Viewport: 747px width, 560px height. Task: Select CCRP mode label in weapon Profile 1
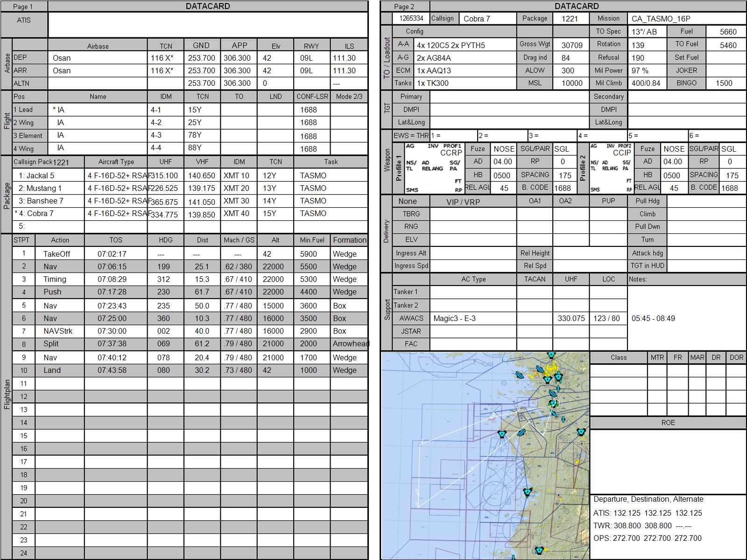coord(451,153)
